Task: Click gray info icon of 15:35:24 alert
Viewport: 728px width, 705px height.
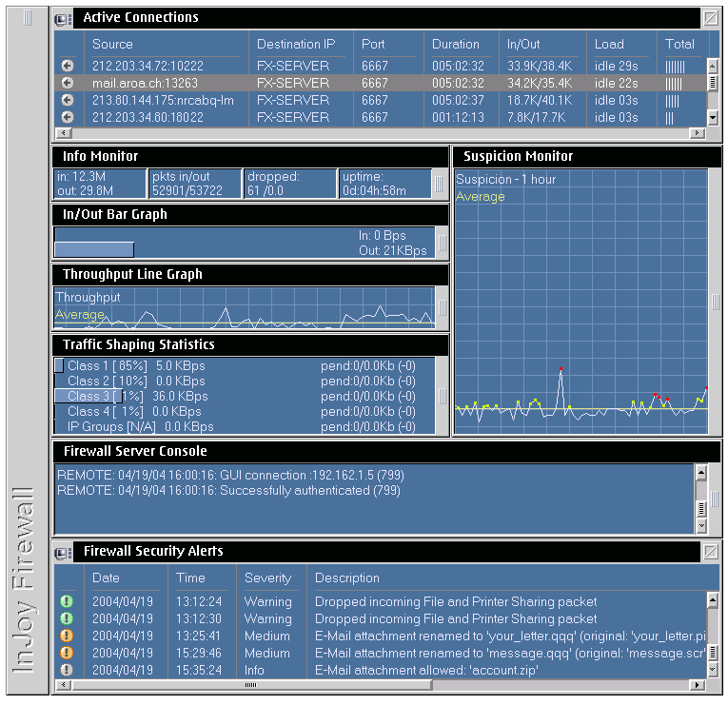Action: (67, 670)
